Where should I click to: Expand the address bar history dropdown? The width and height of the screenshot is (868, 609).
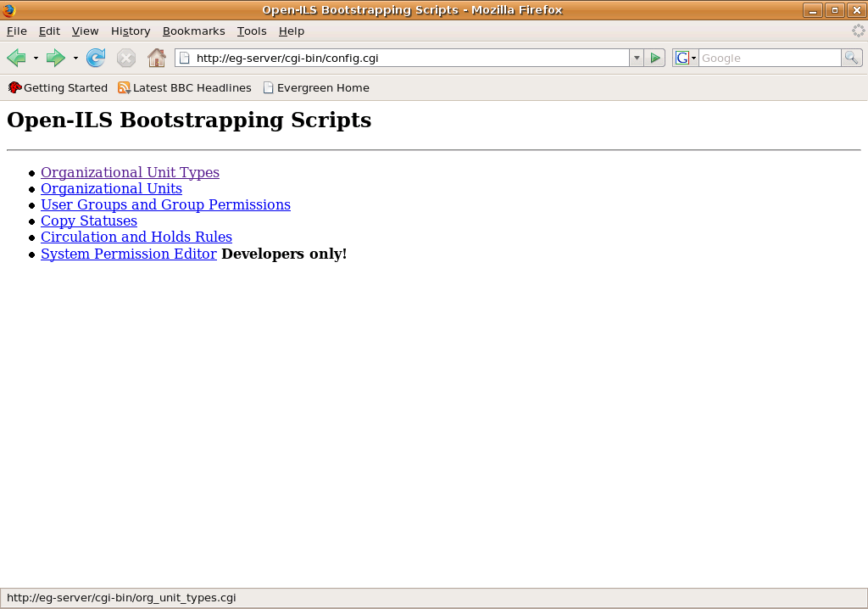(x=637, y=59)
